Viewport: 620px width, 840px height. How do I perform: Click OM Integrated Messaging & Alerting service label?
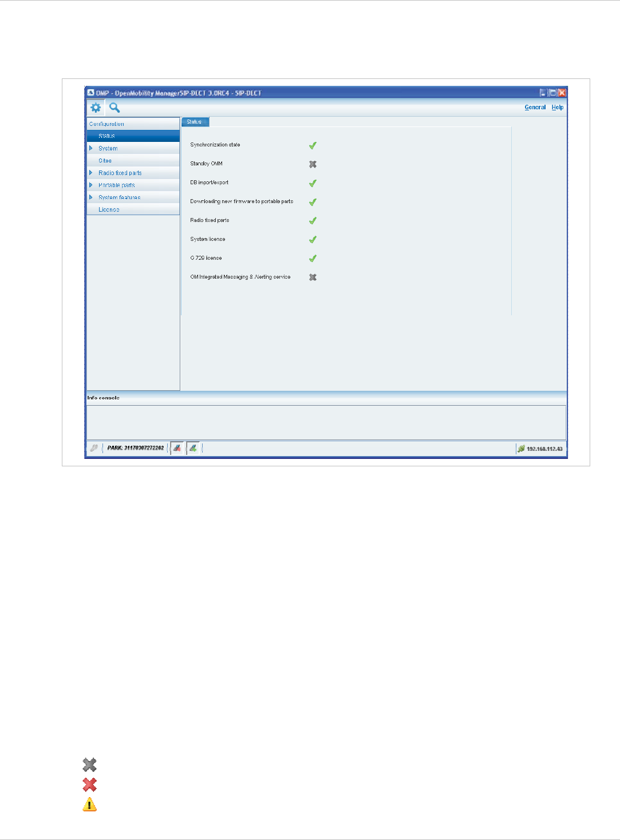(x=240, y=277)
